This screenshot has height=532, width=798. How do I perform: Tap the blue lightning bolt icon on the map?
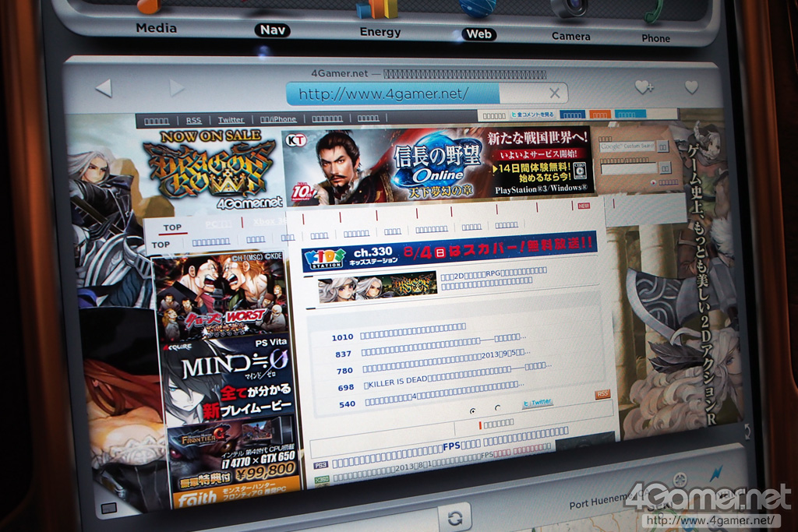tap(717, 473)
